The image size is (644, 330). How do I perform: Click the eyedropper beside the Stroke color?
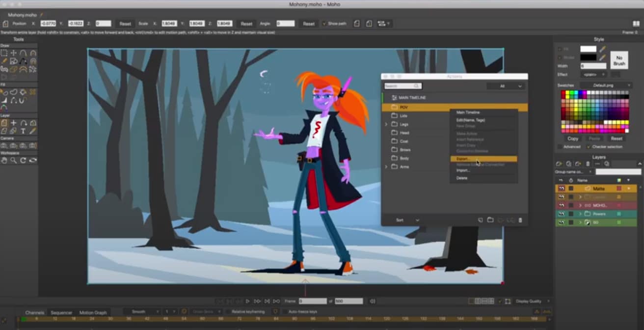(x=602, y=57)
